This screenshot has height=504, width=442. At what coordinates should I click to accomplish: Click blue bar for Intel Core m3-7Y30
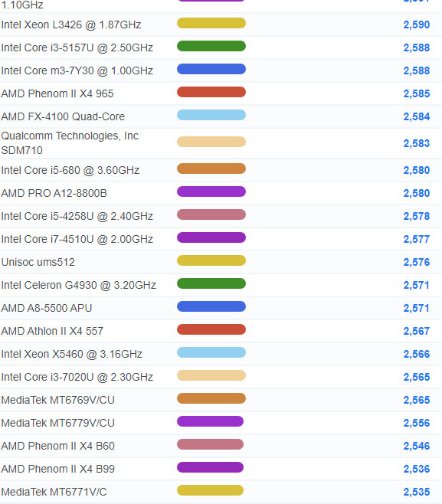click(x=211, y=69)
